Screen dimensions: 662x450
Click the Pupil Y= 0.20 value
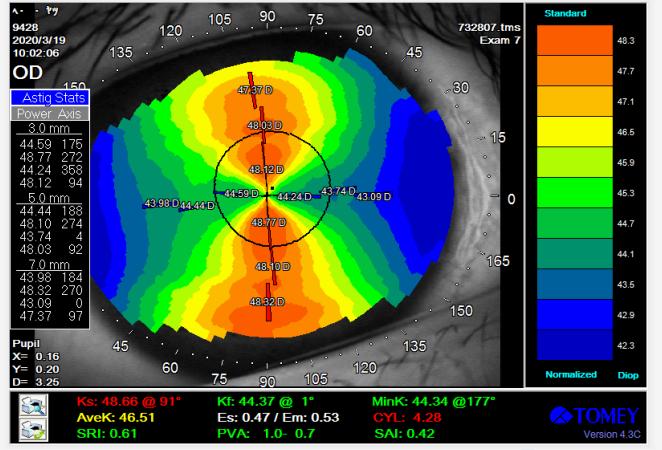click(x=36, y=369)
